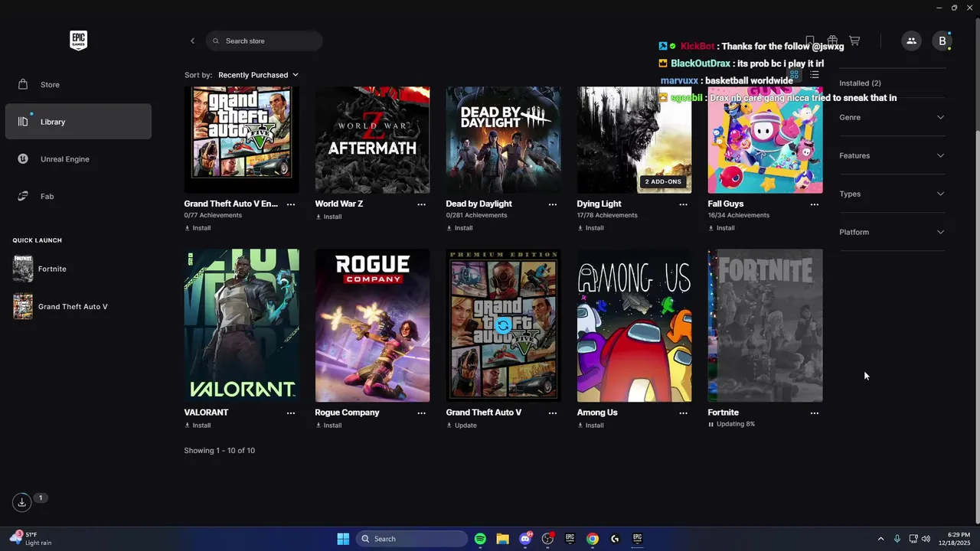The width and height of the screenshot is (980, 551).
Task: Open three-dot menu for Fortnite
Action: pos(815,412)
